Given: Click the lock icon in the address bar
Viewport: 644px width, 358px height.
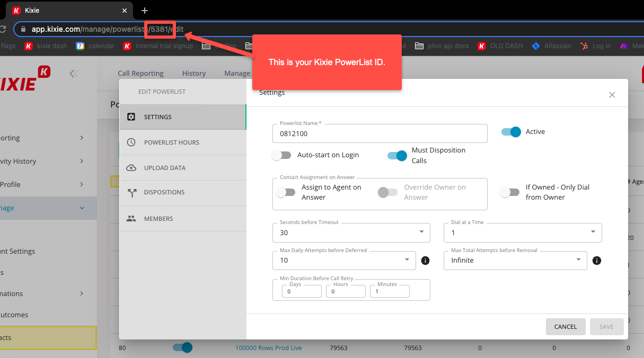Looking at the screenshot, I should pyautogui.click(x=23, y=29).
